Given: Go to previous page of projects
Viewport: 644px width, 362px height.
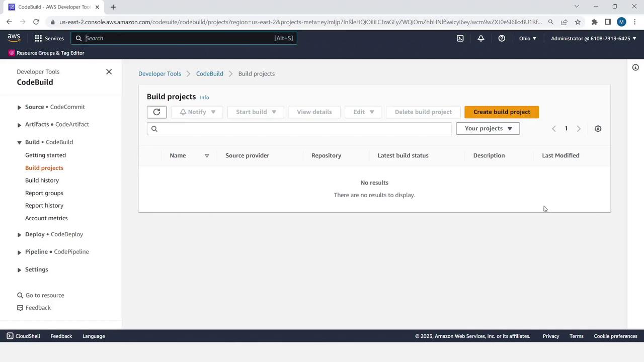Looking at the screenshot, I should click(554, 129).
